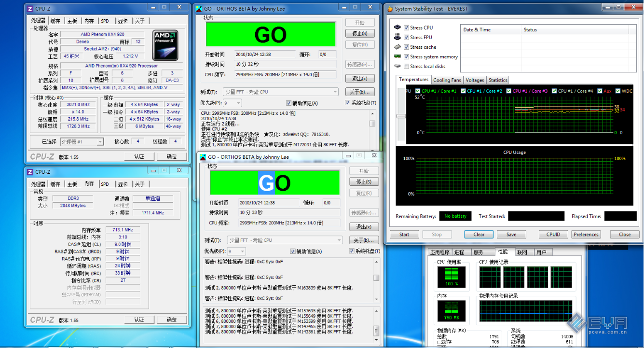This screenshot has width=644, height=348.
Task: Click the Date & Time column header
Action: pos(491,29)
